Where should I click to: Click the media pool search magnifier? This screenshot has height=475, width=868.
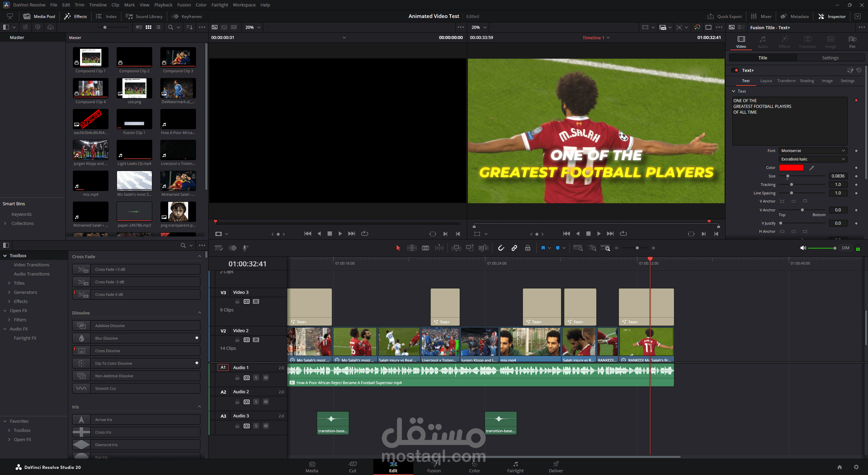171,27
